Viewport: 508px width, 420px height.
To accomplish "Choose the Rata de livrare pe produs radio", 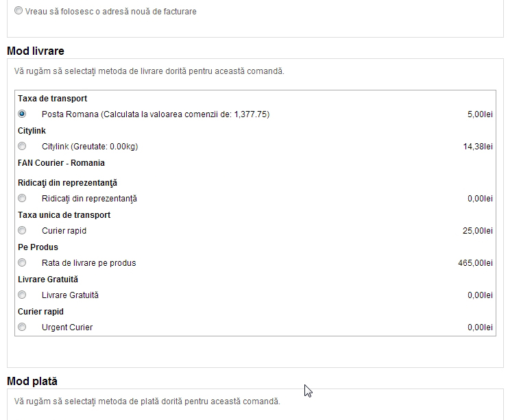I will 22,262.
